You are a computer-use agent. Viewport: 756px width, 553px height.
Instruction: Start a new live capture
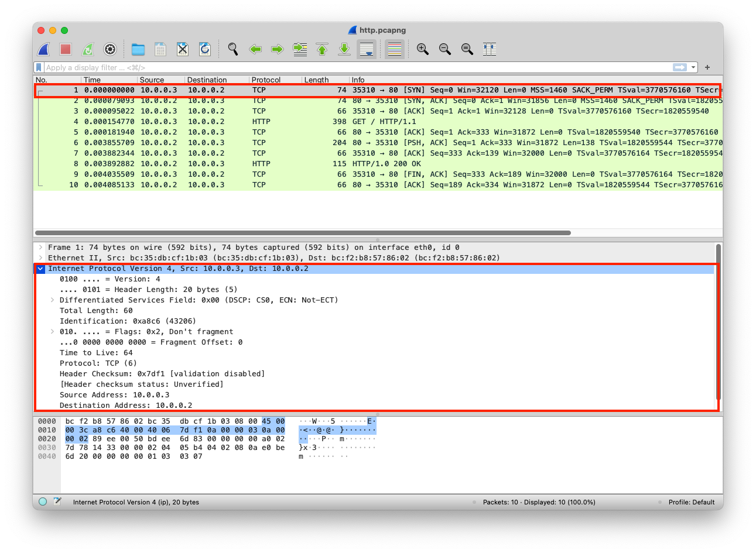point(43,49)
